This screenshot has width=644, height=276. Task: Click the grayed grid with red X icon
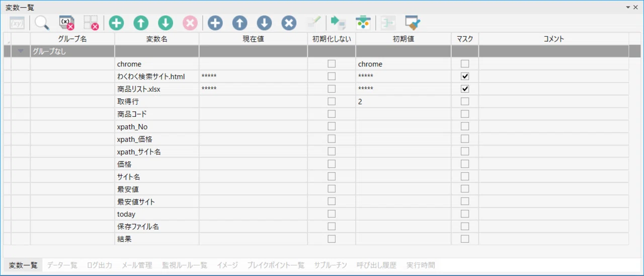click(91, 23)
